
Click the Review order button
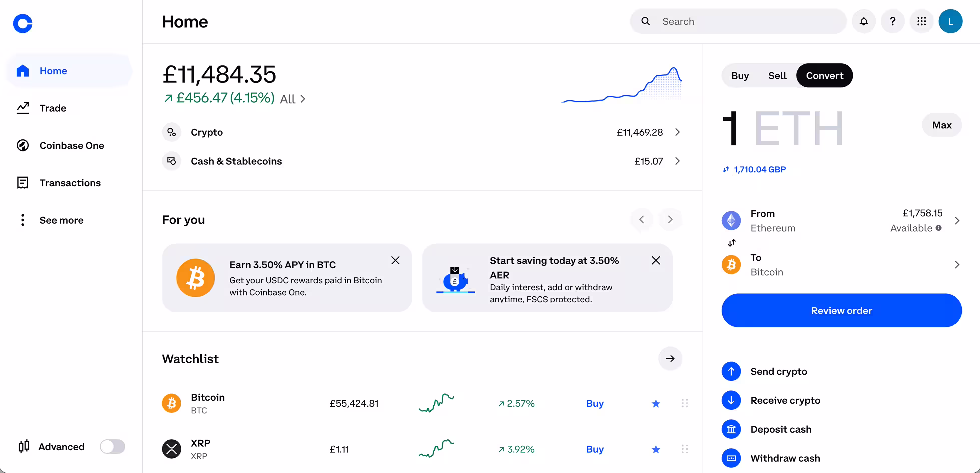(842, 311)
